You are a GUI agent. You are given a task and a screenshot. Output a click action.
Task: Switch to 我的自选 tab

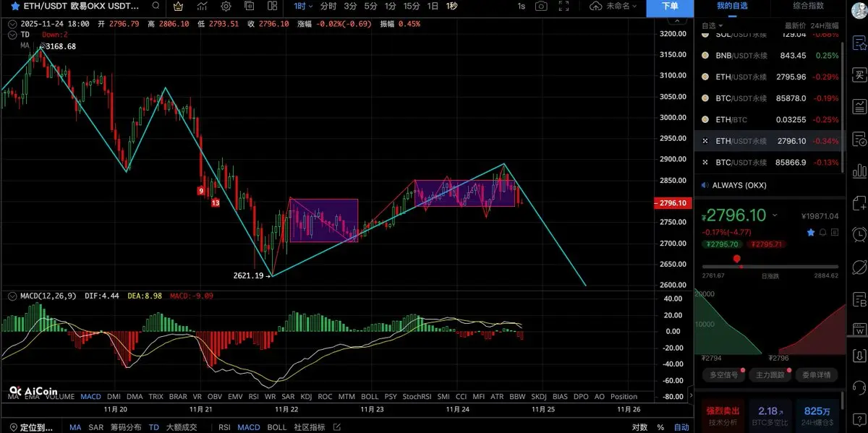click(732, 6)
